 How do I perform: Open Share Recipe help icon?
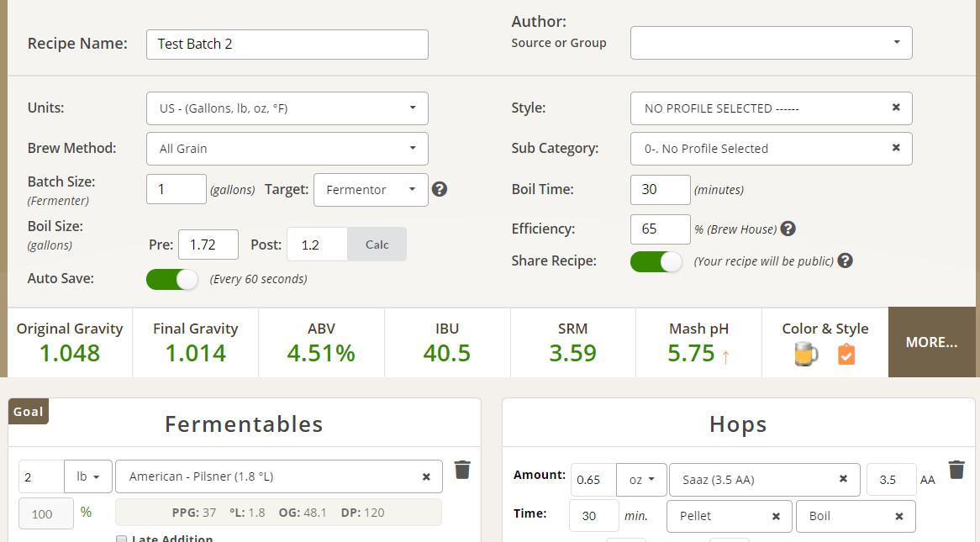click(x=846, y=260)
